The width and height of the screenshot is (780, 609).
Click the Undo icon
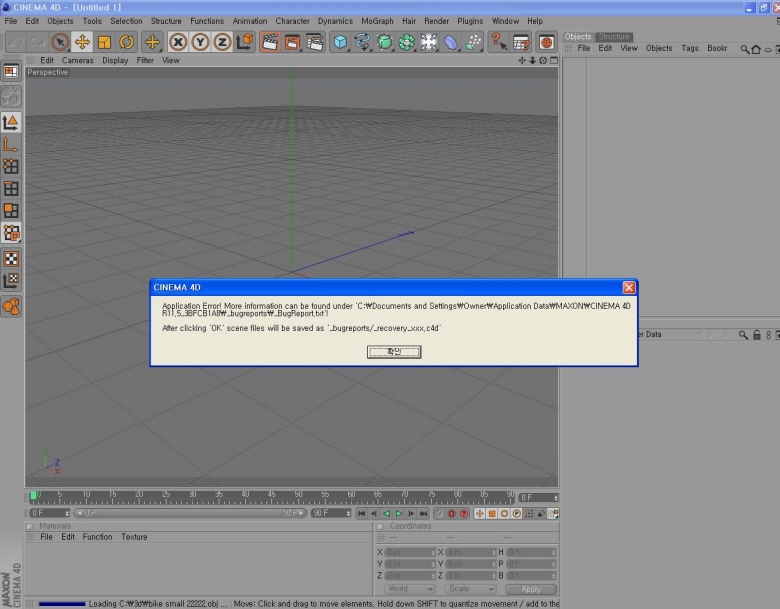coord(15,42)
